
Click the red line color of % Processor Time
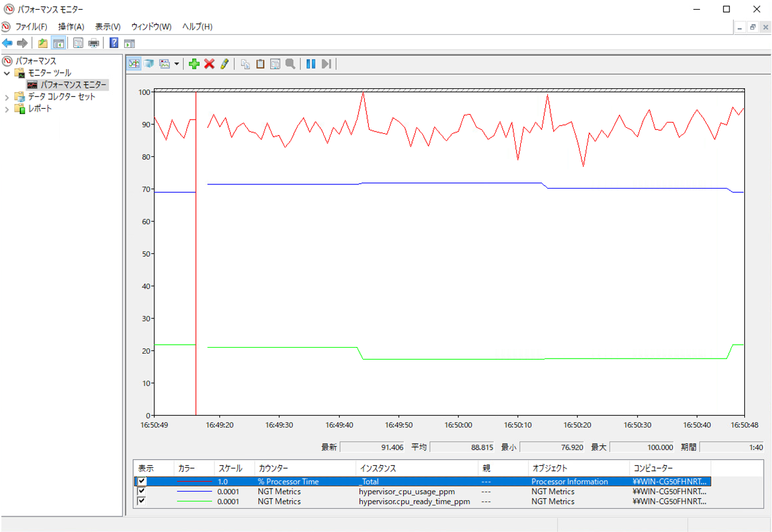[x=195, y=482]
